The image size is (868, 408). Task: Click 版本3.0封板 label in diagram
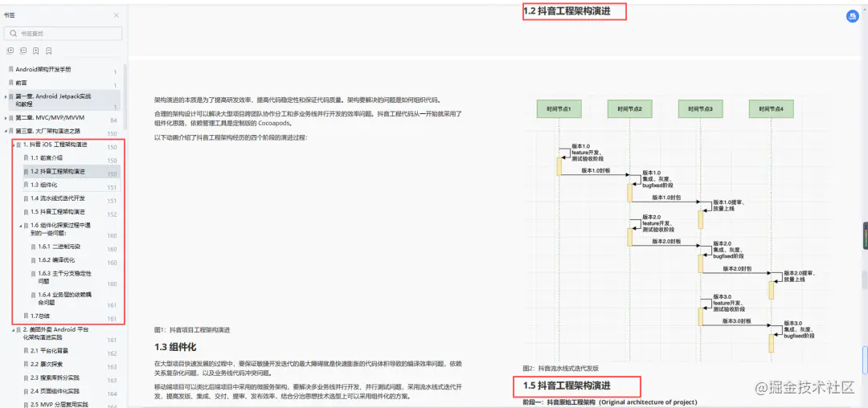736,320
